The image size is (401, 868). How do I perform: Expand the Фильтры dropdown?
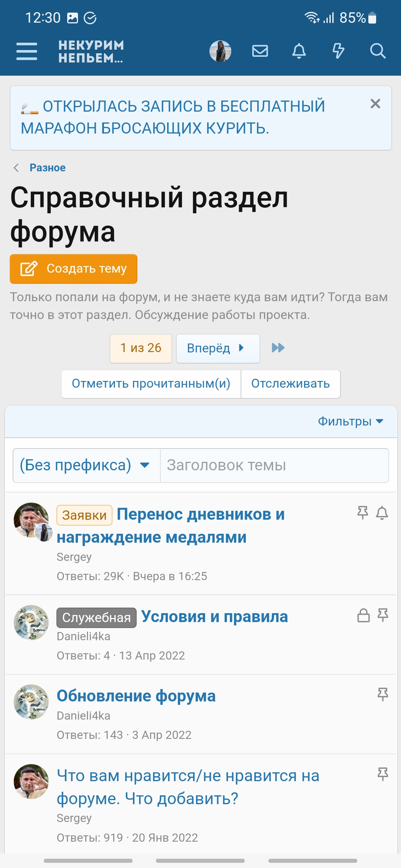click(351, 421)
